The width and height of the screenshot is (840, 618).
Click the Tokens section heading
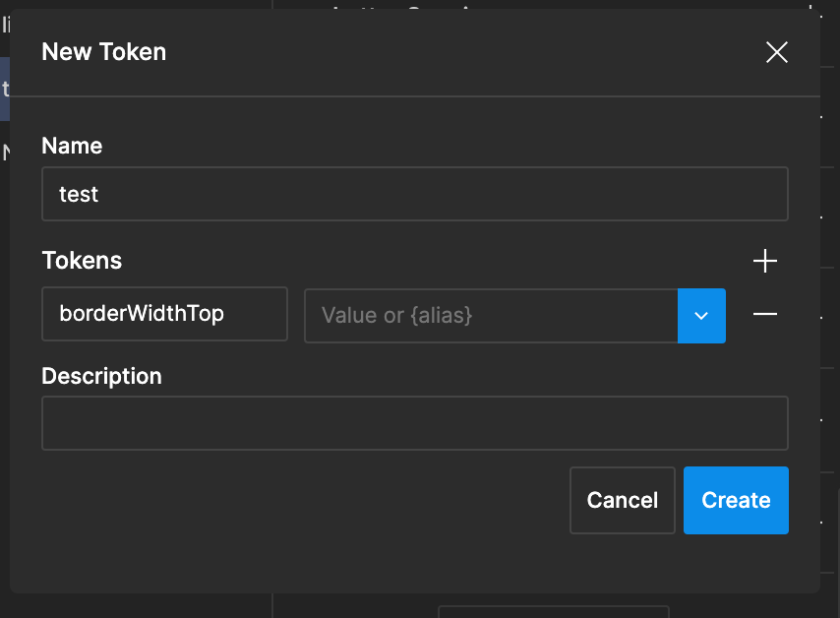click(x=82, y=260)
